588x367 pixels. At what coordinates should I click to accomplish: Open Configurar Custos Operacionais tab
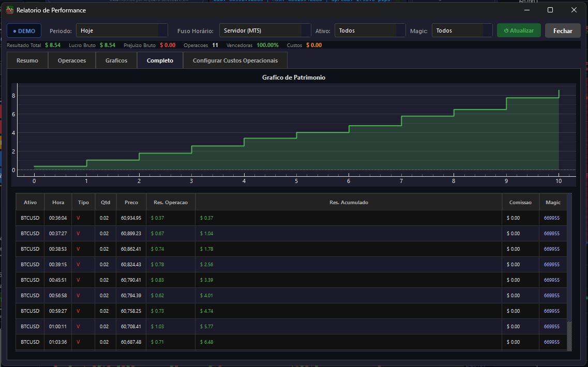[x=235, y=60]
